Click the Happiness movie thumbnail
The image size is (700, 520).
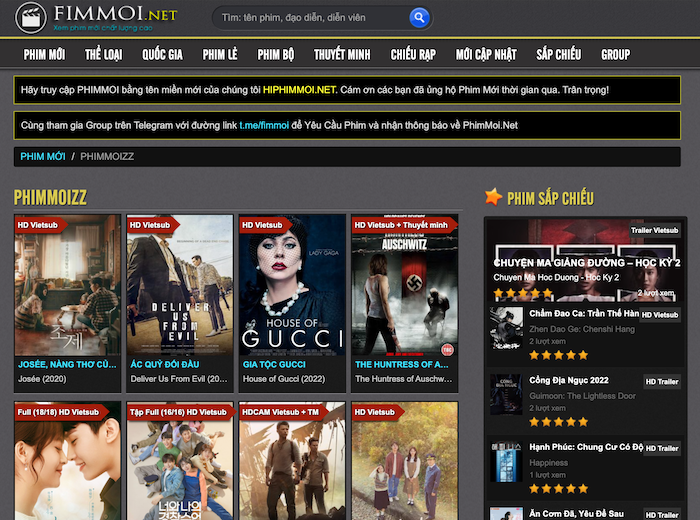(x=506, y=462)
